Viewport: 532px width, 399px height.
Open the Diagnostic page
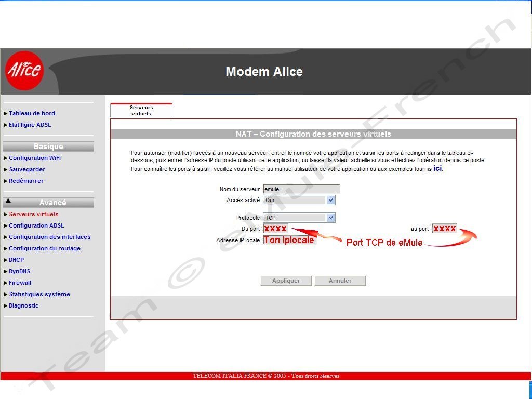click(23, 305)
